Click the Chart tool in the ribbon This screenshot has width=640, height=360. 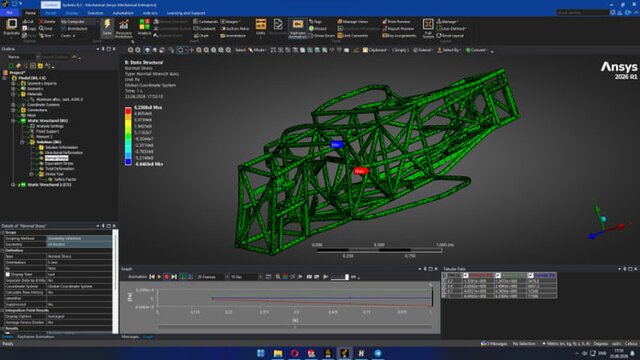[x=201, y=36]
